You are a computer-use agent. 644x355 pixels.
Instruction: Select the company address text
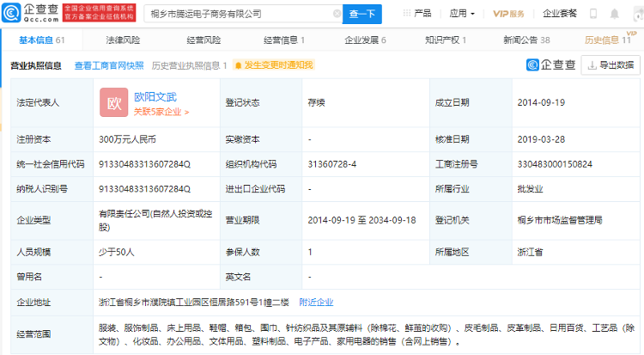194,303
